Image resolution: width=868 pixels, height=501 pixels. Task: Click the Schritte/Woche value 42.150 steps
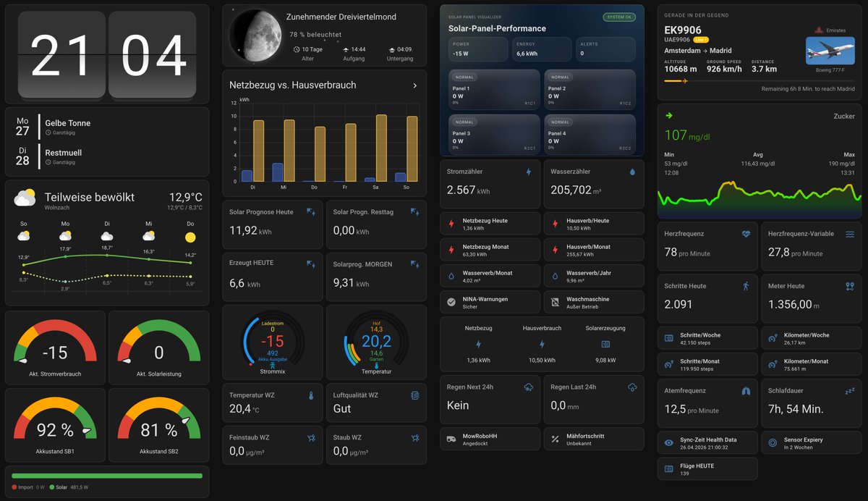(x=697, y=342)
